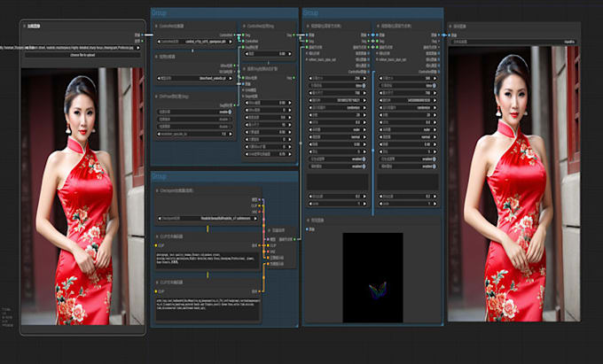603x364 pixels.
Task: Click the ControlNet apply node strength value field
Action: pyautogui.click(x=268, y=53)
